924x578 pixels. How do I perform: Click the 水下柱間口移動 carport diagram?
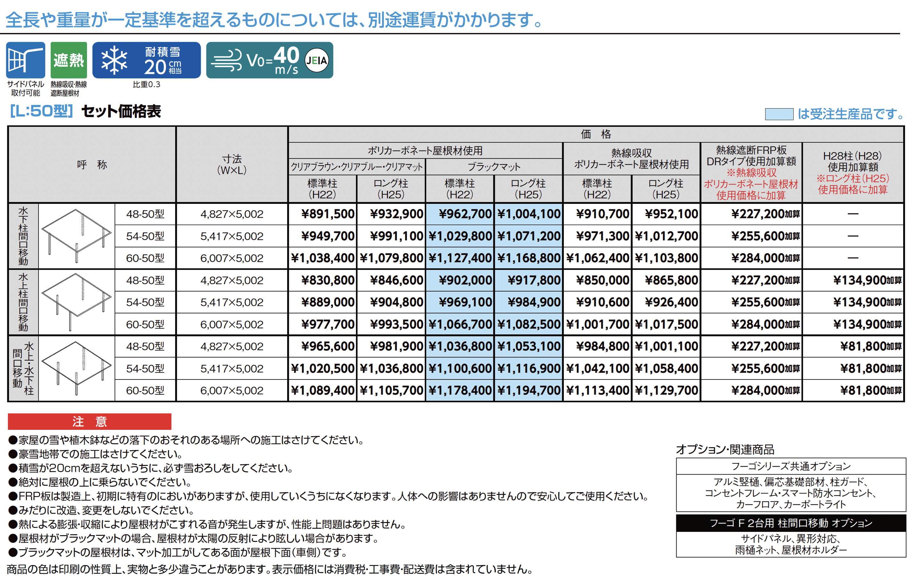76,236
